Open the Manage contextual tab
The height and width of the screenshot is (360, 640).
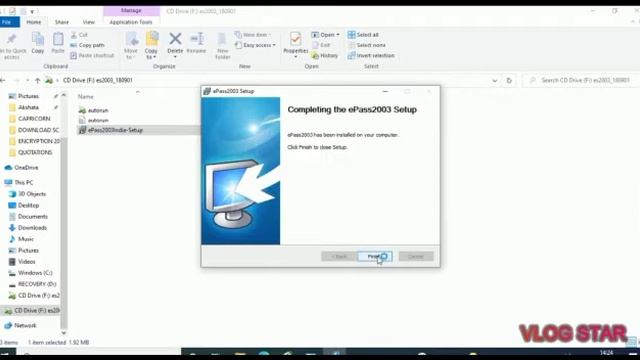pyautogui.click(x=131, y=11)
